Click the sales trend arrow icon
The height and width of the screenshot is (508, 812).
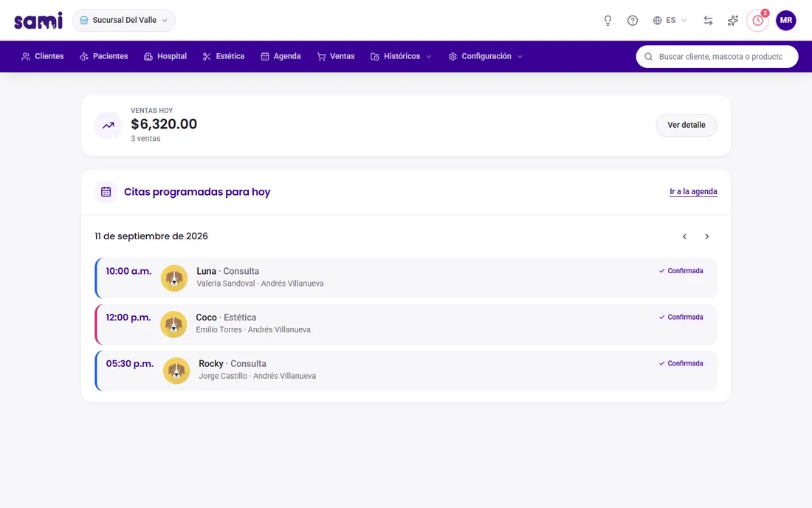coord(109,126)
